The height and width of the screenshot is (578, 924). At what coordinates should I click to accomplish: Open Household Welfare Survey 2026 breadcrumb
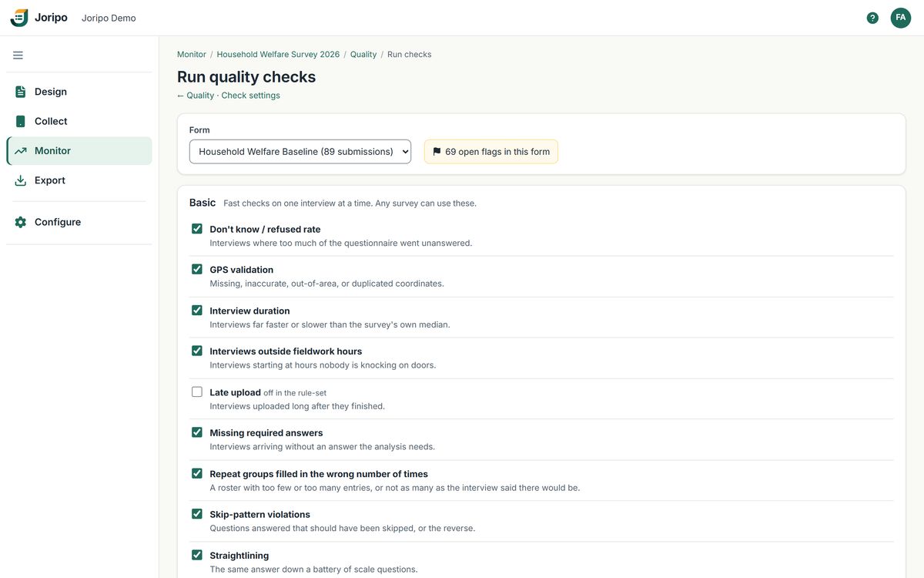(278, 55)
